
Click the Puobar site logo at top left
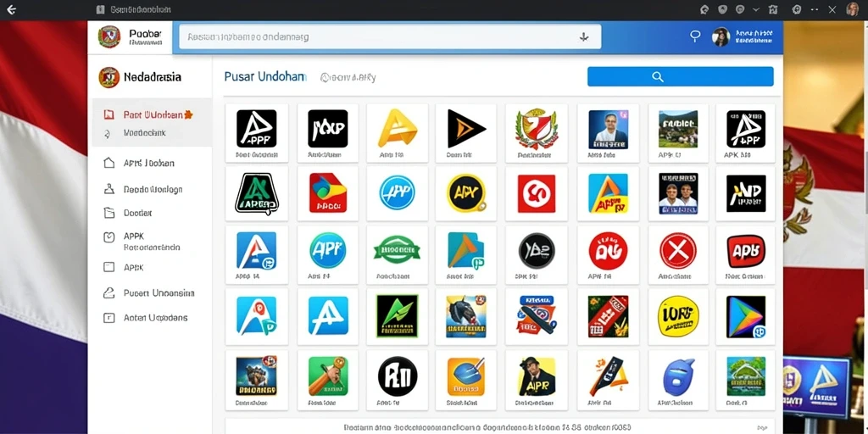tap(109, 37)
